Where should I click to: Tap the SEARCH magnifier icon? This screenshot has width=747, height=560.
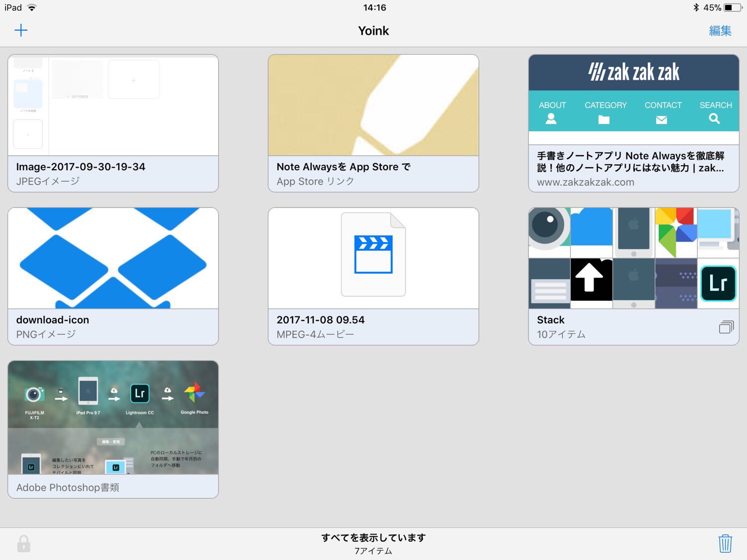pyautogui.click(x=715, y=118)
